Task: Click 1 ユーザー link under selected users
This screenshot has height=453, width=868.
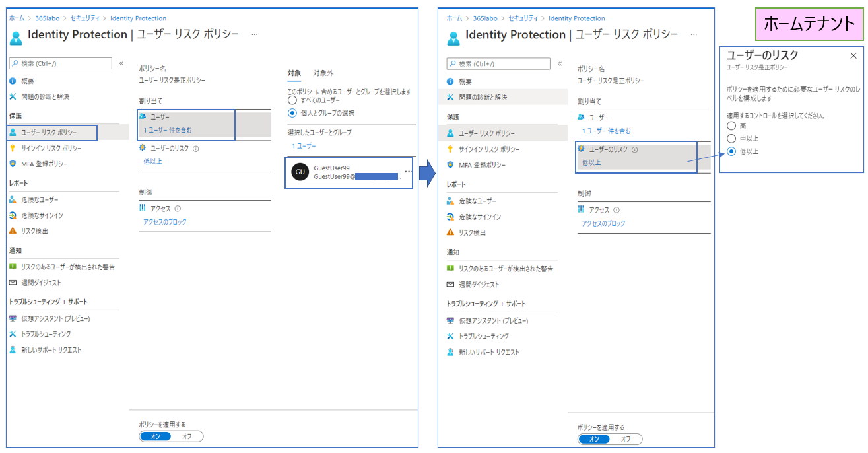Action: [x=304, y=145]
